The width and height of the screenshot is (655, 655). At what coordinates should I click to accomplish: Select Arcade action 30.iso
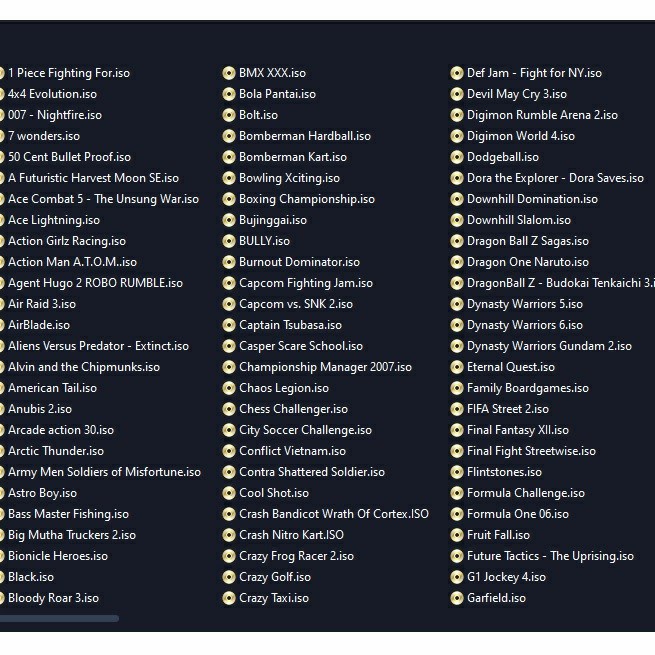[x=61, y=430]
